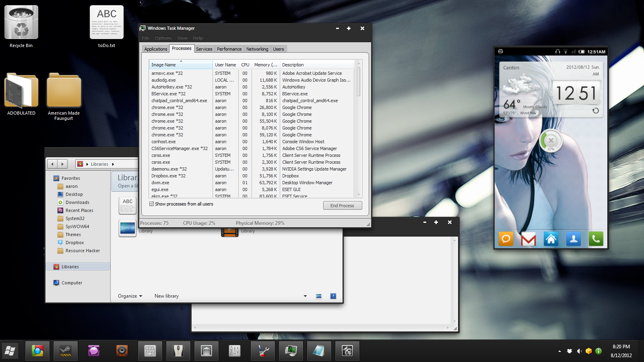Switch to the Services tab
644x362 pixels.
tap(204, 49)
